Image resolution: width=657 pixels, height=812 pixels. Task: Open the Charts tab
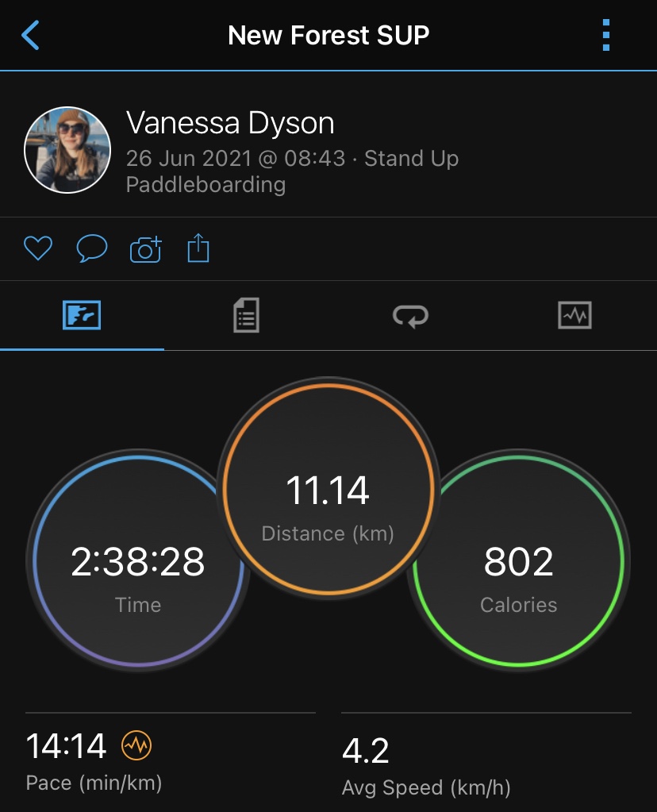pos(574,316)
